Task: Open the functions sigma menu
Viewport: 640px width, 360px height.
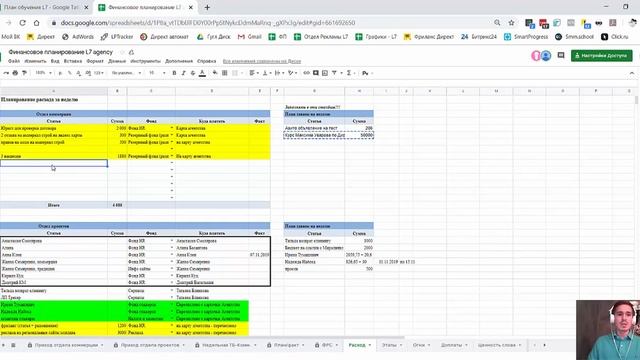Action: (x=349, y=73)
